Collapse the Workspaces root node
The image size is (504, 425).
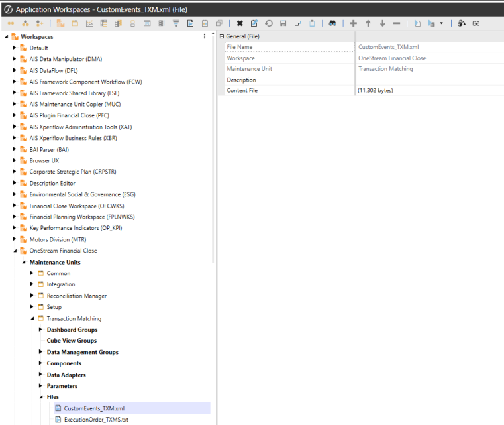pos(7,37)
